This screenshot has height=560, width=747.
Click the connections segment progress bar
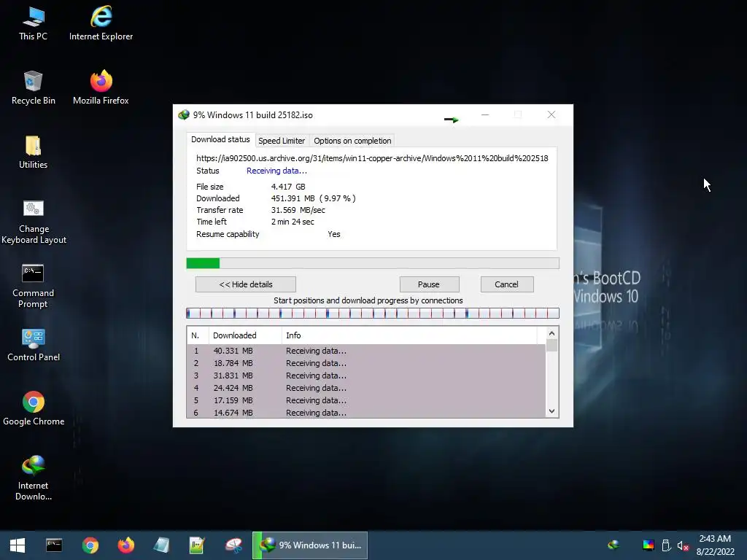point(373,313)
